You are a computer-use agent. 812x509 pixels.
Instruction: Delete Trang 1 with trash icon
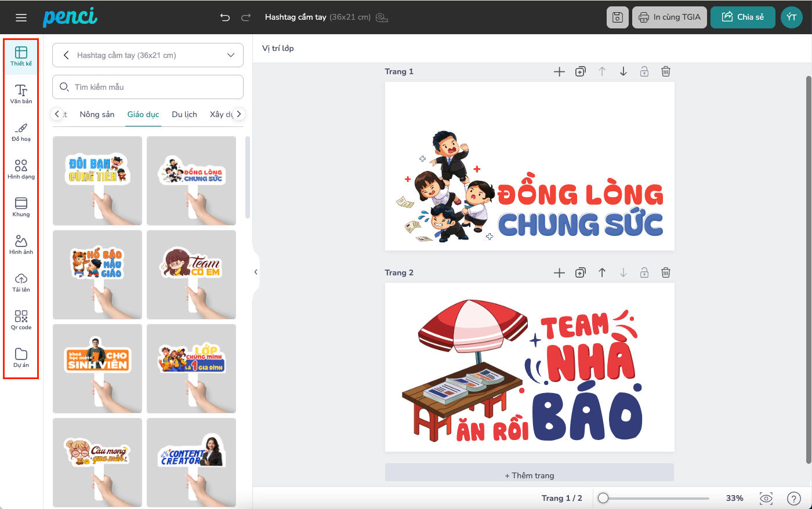(666, 71)
